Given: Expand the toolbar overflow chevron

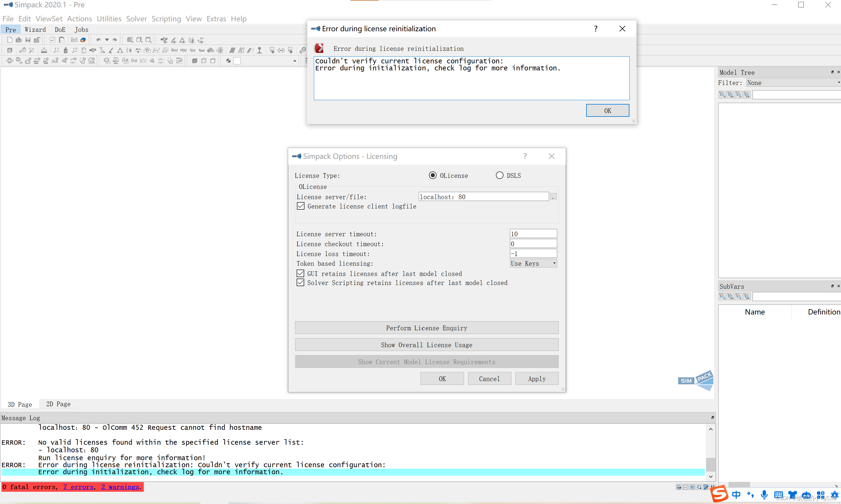Looking at the screenshot, I should point(295,61).
